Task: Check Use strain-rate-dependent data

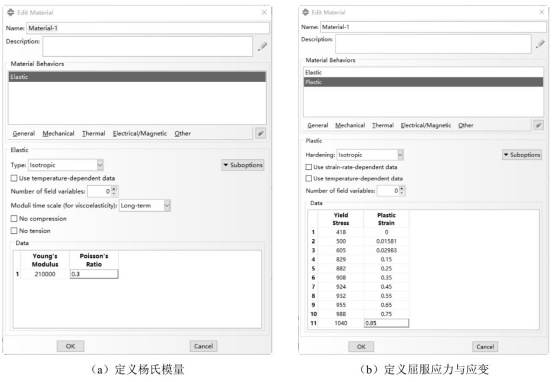Action: [x=309, y=167]
